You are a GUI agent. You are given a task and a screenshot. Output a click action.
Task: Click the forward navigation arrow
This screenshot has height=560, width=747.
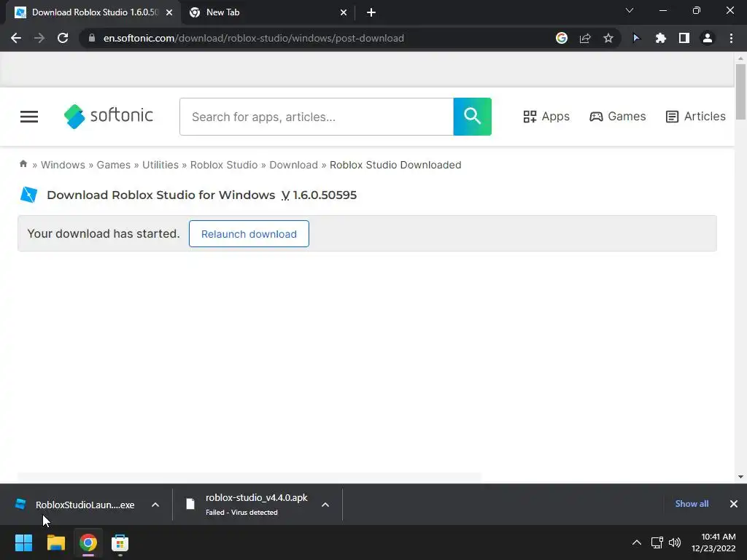click(x=39, y=38)
